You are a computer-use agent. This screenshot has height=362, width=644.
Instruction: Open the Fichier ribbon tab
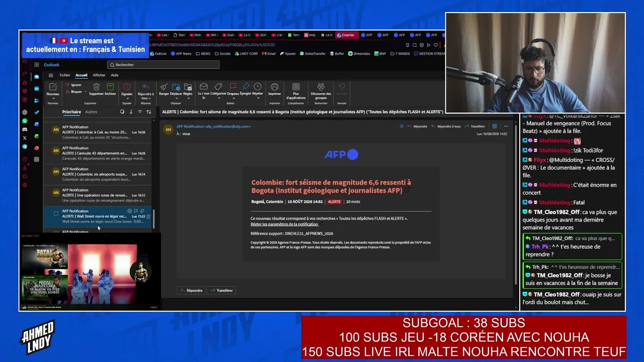[x=65, y=75]
